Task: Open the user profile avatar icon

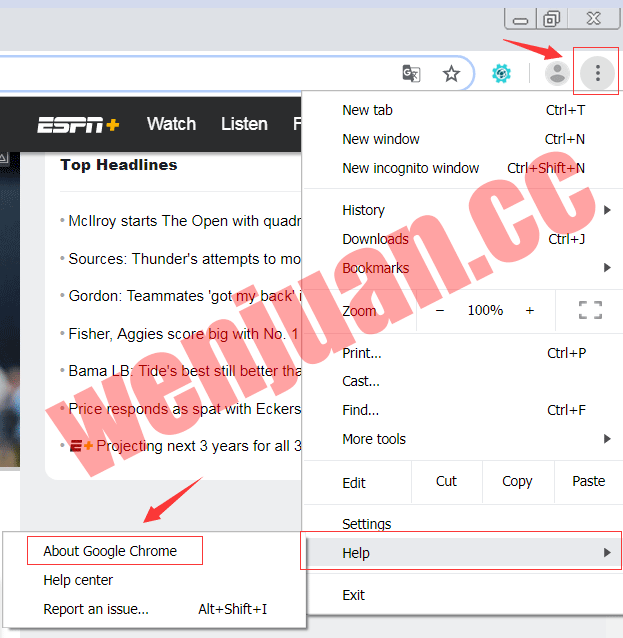Action: click(x=557, y=73)
